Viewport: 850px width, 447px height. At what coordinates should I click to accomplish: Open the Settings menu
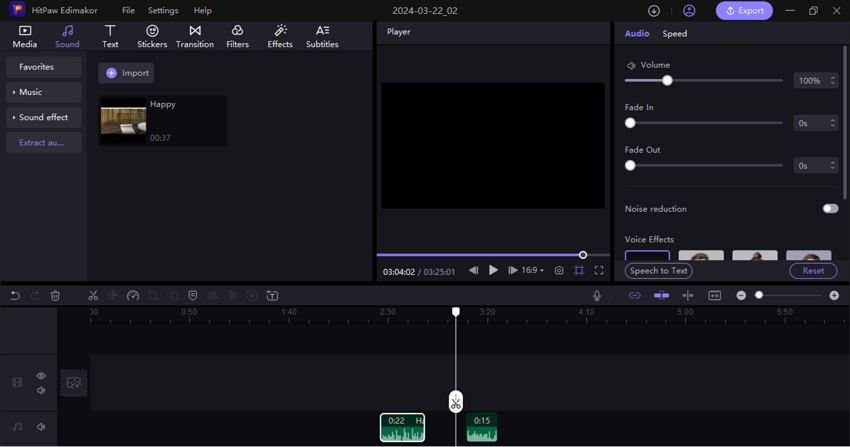[x=163, y=11]
